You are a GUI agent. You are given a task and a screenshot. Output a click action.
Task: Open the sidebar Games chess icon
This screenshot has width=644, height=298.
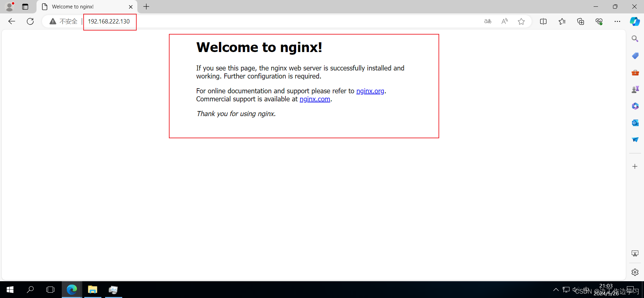click(635, 89)
